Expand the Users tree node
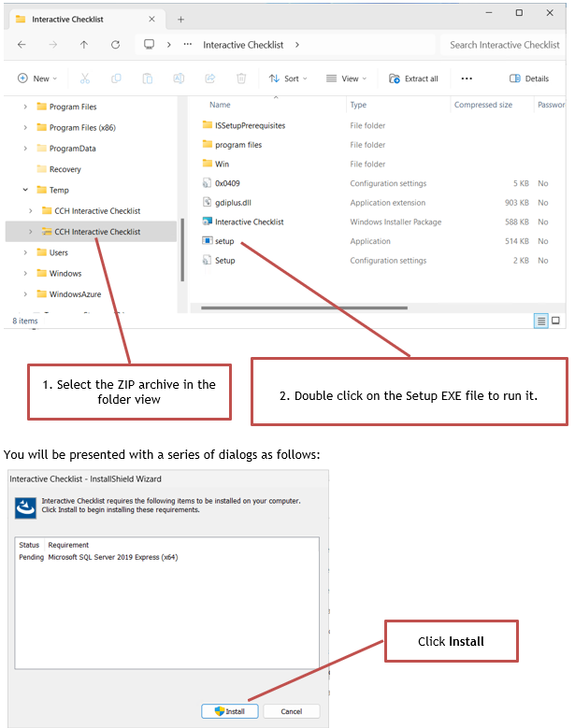This screenshot has height=728, width=575. [x=25, y=252]
